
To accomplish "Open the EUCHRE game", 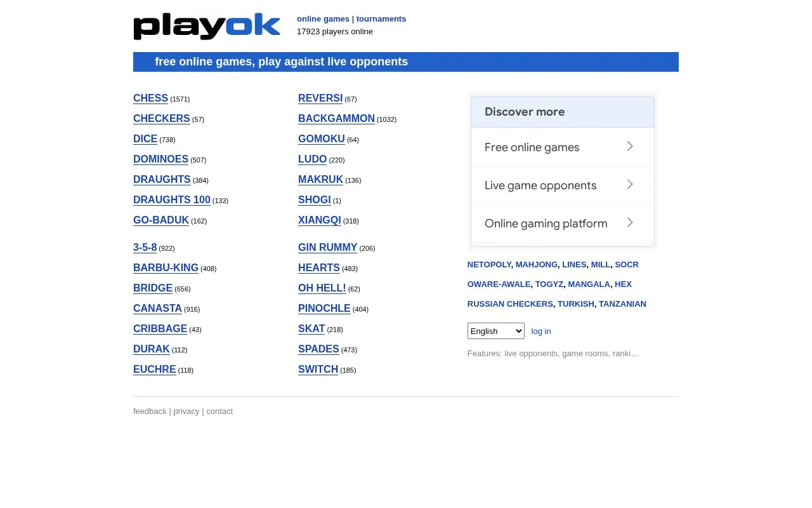I will [155, 370].
